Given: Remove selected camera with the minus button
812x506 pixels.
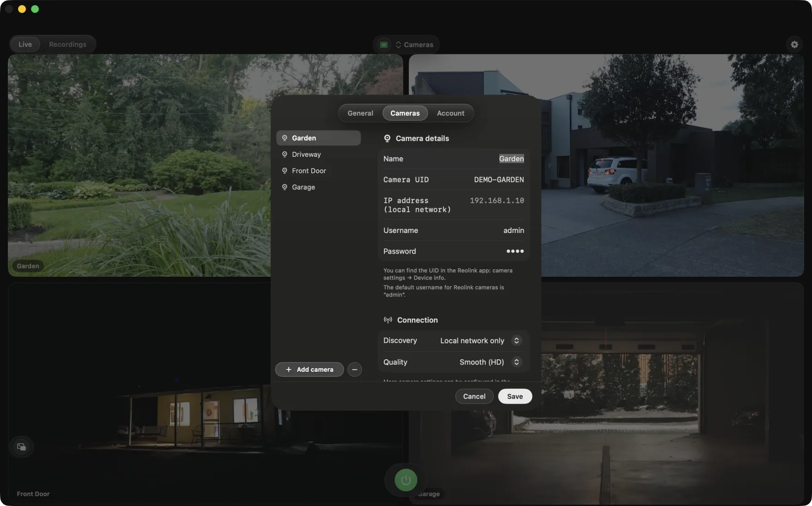Looking at the screenshot, I should pos(354,369).
